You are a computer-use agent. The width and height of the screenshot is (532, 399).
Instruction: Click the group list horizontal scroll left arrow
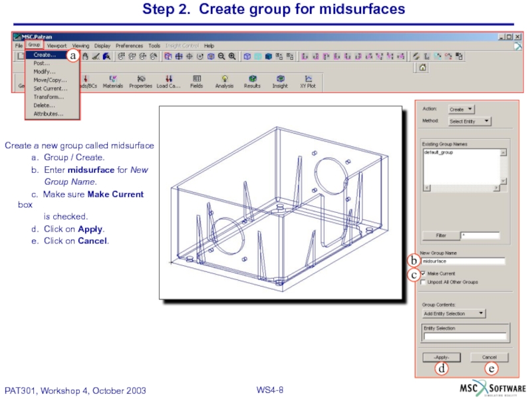click(427, 188)
